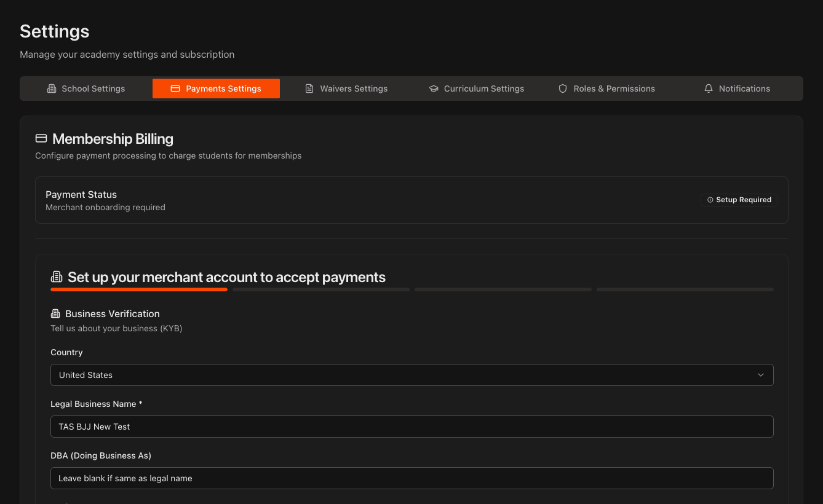Switch to Waivers Settings tab
This screenshot has height=504, width=823.
[346, 89]
